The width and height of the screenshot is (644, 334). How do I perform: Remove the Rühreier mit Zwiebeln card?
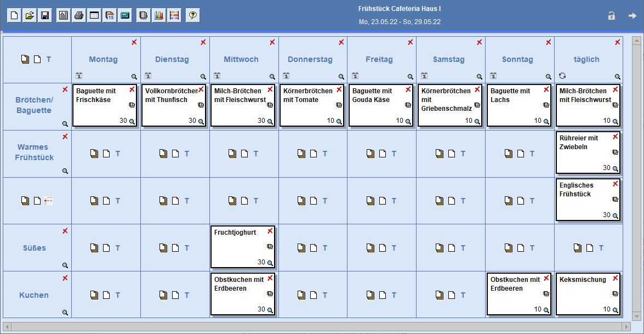point(615,137)
